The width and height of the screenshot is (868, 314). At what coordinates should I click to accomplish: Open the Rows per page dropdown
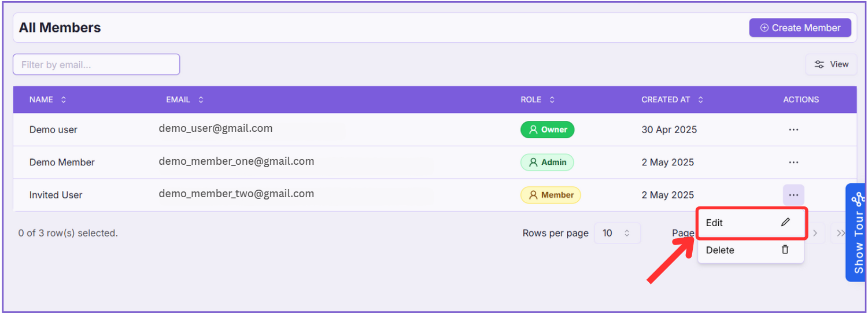click(617, 233)
